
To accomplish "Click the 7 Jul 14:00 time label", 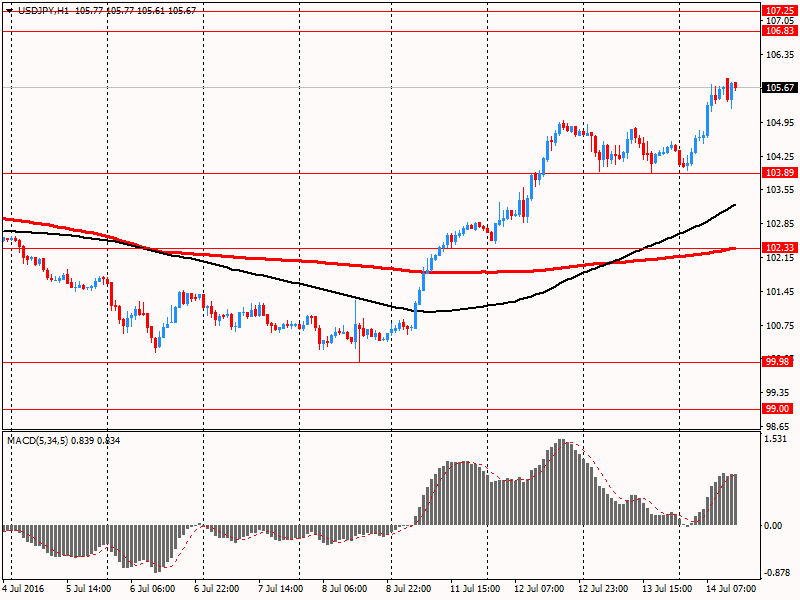I will tap(281, 588).
